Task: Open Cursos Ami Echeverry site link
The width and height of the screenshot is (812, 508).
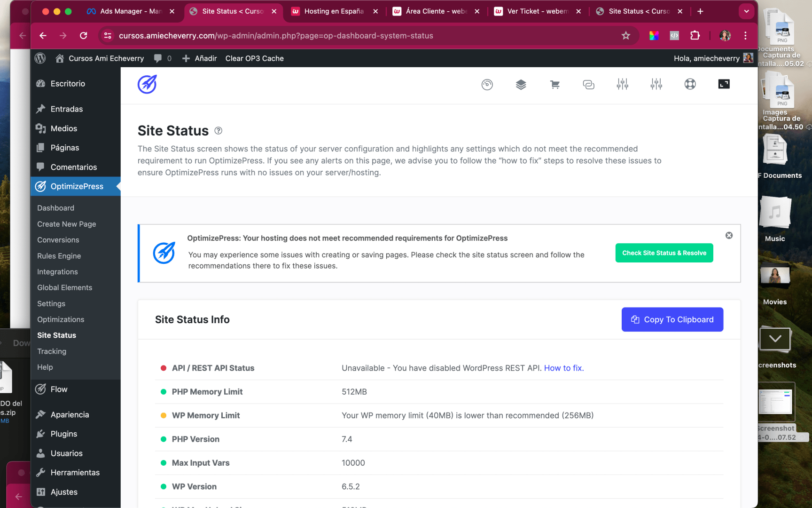Action: tap(100, 58)
